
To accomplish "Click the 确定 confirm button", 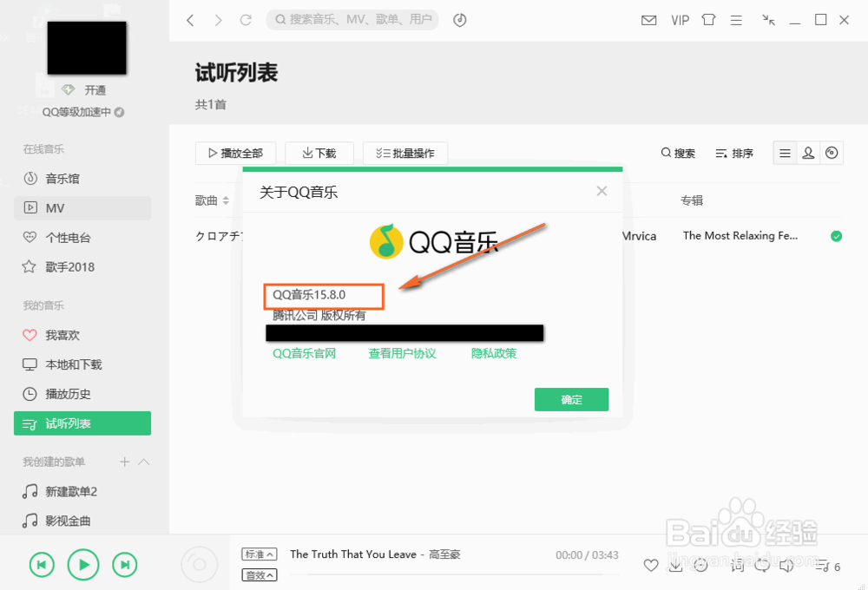I will pos(571,400).
